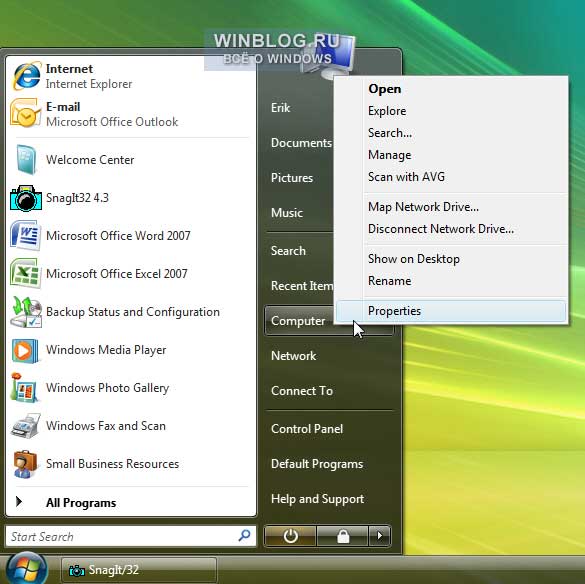The height and width of the screenshot is (584, 585).
Task: Click the Small Business Resources label
Action: pos(112,464)
